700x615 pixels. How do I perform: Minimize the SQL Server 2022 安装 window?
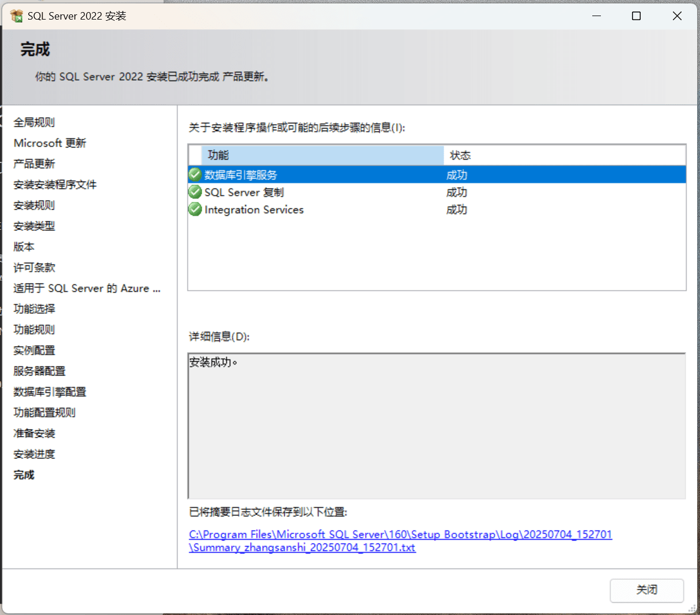(596, 16)
